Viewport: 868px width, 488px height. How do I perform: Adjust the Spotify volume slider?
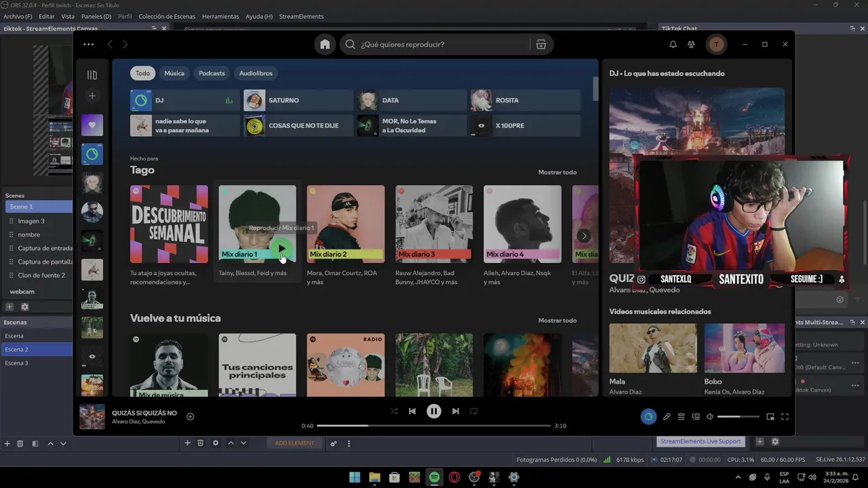pos(738,417)
